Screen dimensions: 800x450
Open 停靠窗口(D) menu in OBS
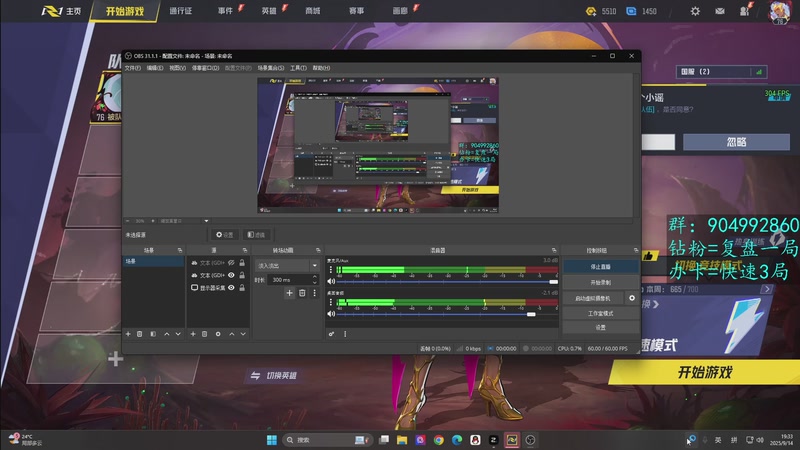[205, 68]
